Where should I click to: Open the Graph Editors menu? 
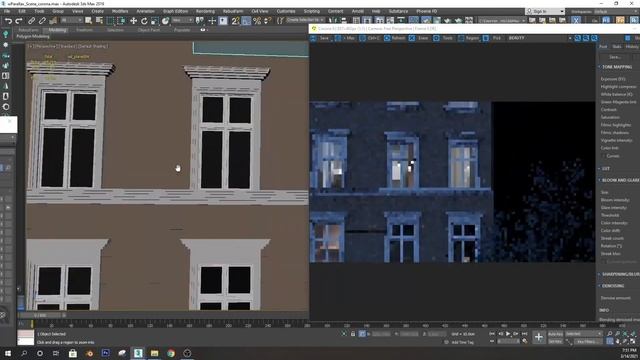tap(176, 11)
